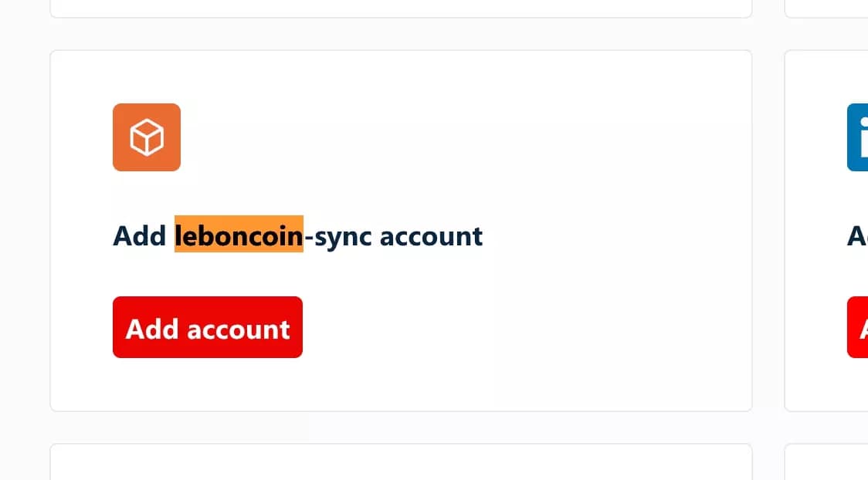The image size is (868, 480).
Task: Click the truncated heading on the right card
Action: [x=856, y=236]
